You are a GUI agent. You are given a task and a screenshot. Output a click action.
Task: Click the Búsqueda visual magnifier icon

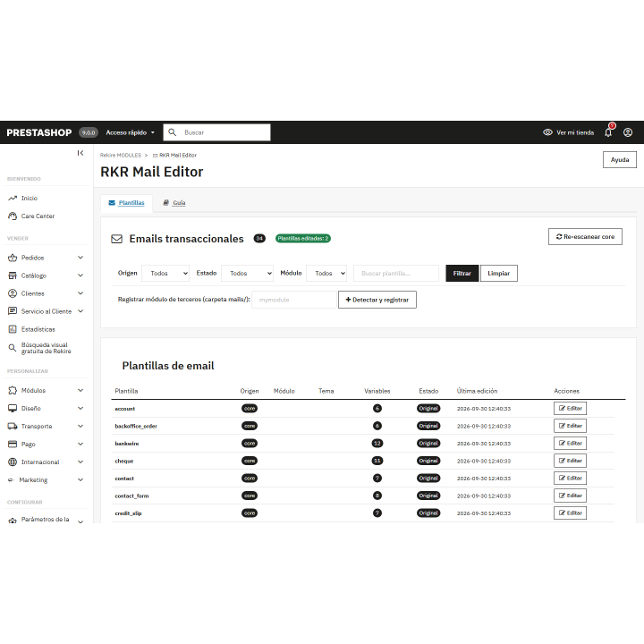click(13, 348)
